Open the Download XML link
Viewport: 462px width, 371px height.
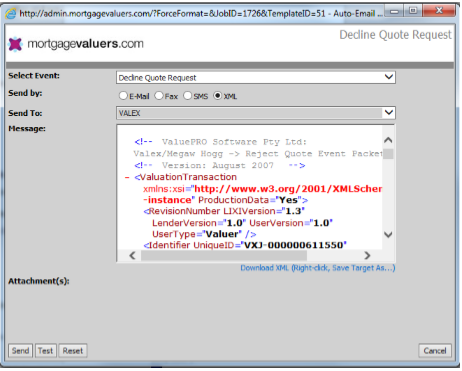tap(318, 268)
